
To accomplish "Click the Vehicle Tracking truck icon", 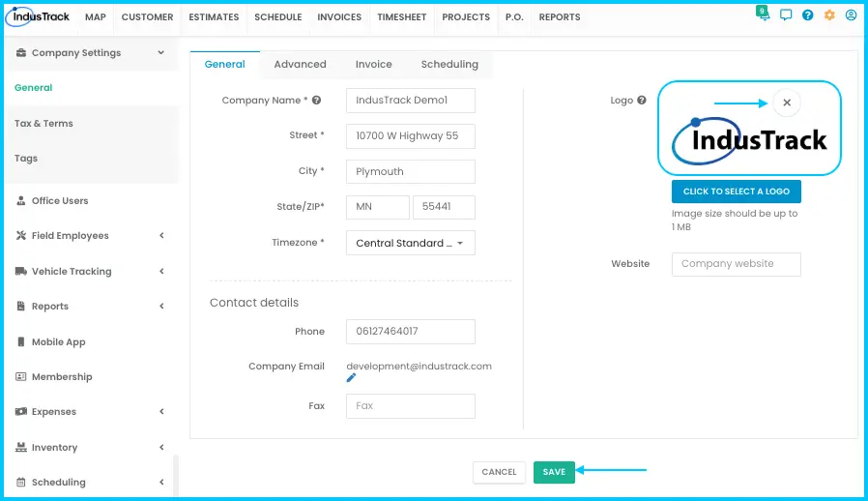I will 21,271.
